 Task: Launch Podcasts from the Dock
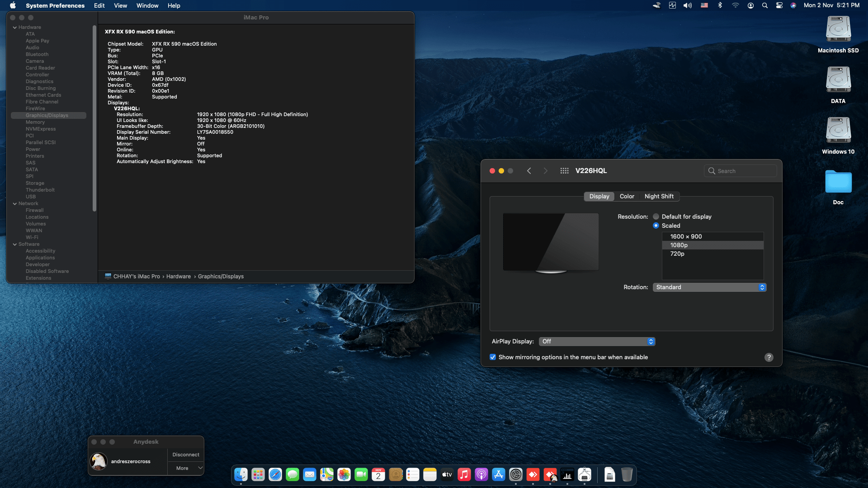tap(481, 475)
